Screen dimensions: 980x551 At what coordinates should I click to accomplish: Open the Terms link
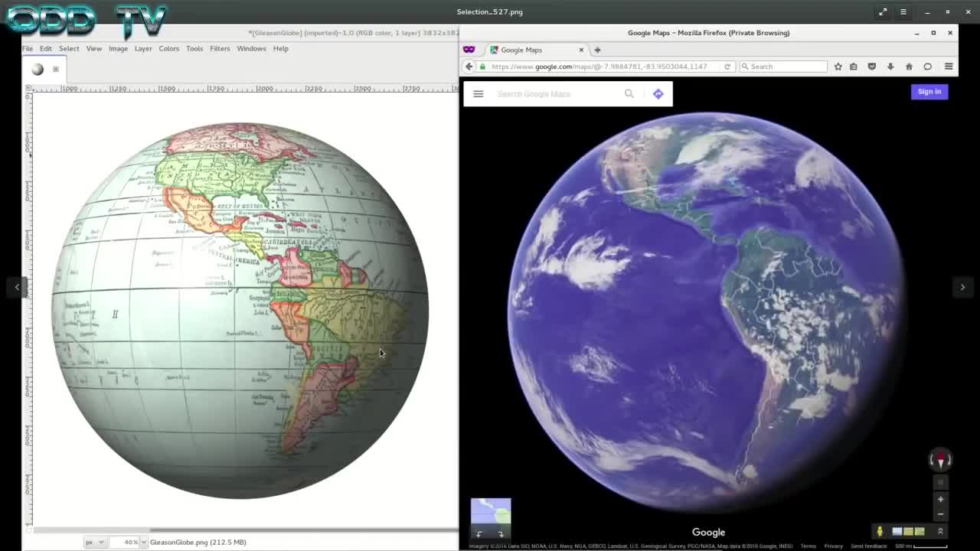808,546
